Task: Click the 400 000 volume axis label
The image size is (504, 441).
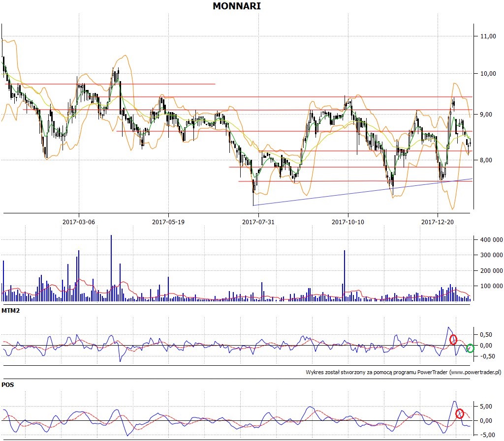Action: (x=492, y=239)
